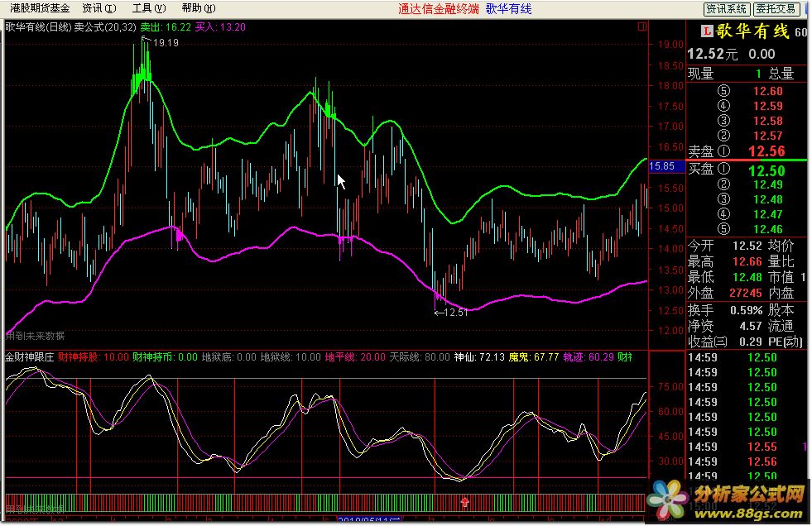Viewport: 812px width, 526px height.
Task: Click the 买盘 12.50 price
Action: point(766,170)
